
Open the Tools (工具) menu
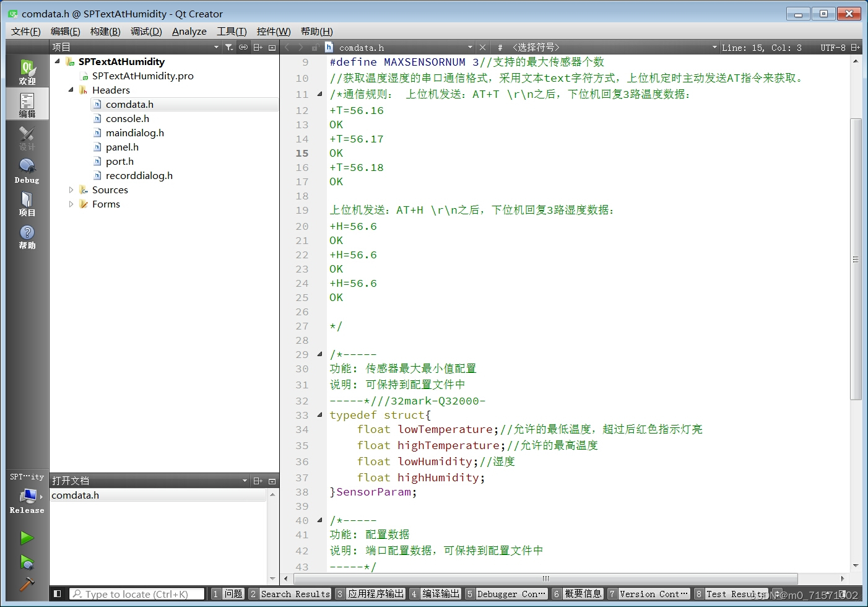232,31
